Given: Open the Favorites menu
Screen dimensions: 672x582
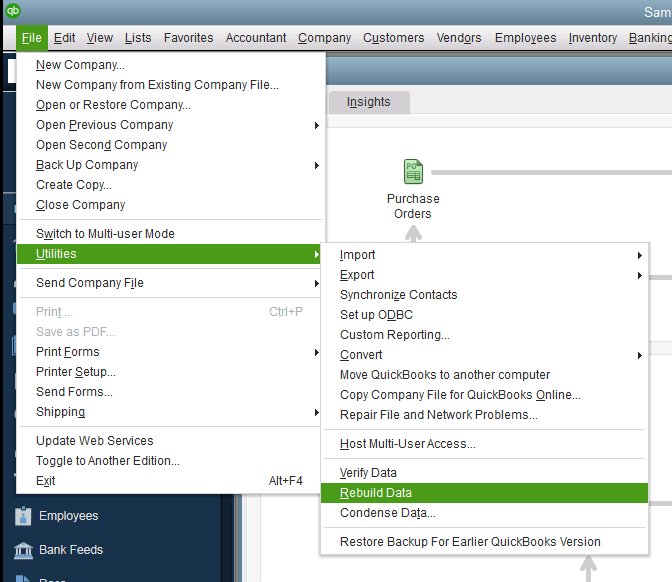Looking at the screenshot, I should (x=188, y=38).
